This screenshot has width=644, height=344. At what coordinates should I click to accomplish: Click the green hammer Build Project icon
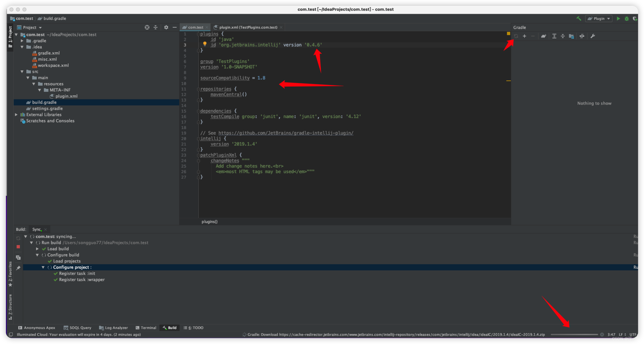tap(578, 18)
